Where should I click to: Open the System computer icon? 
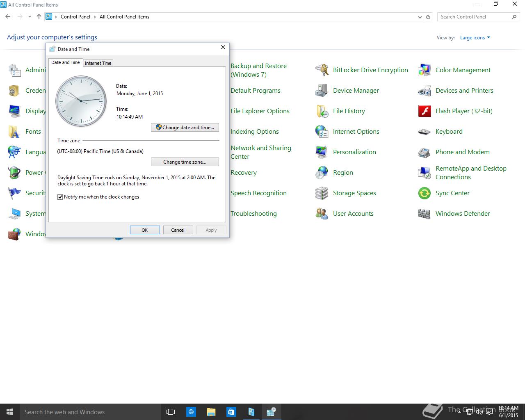click(14, 214)
